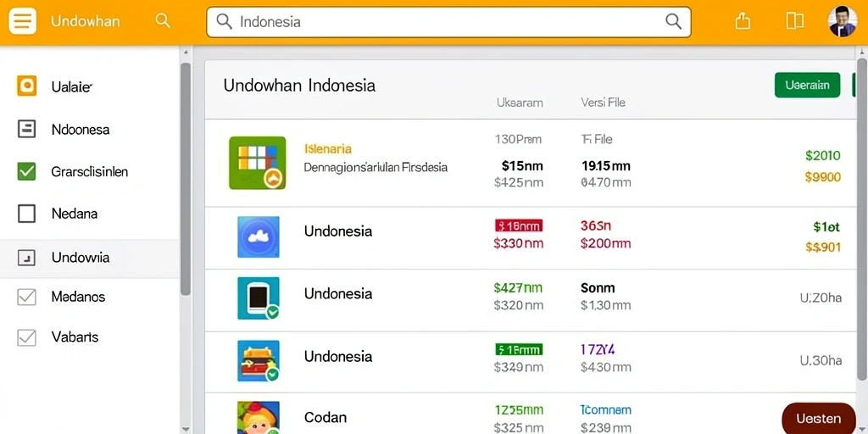Open the Codan app icon
The width and height of the screenshot is (868, 434).
click(259, 417)
